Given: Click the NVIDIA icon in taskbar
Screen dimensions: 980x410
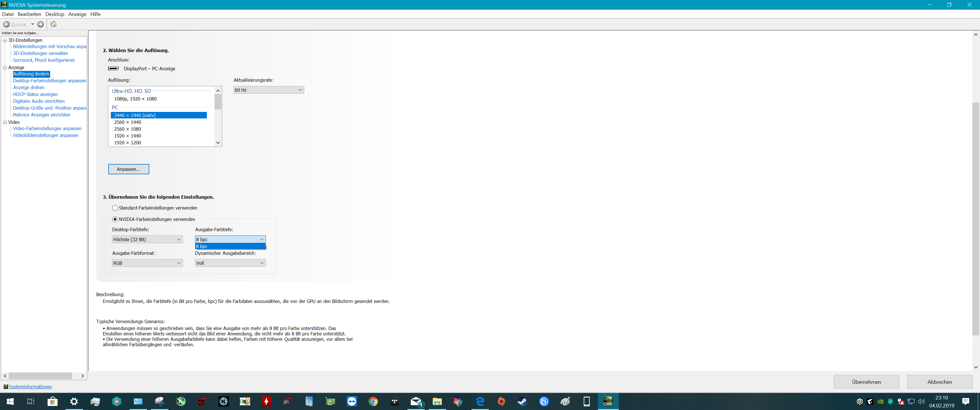Looking at the screenshot, I should pos(608,401).
